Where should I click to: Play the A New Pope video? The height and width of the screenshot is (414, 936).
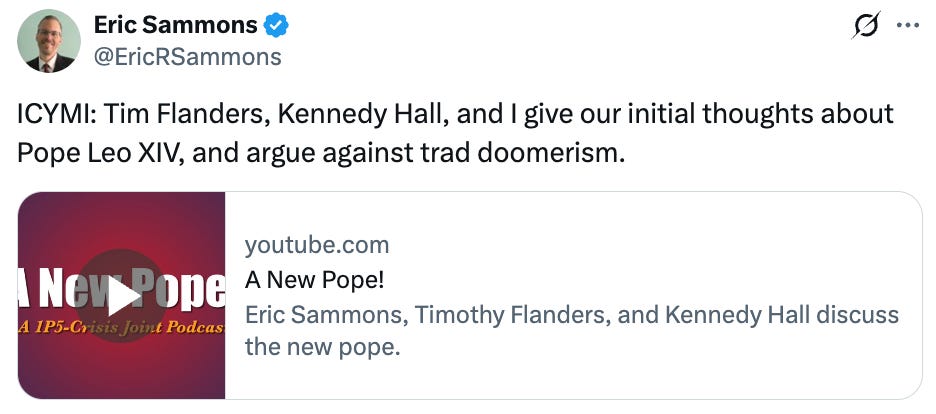121,296
